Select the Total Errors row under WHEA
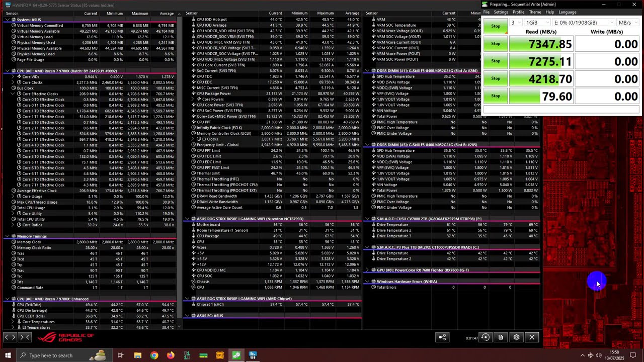Viewport: 644px width, 362px height. point(452,287)
